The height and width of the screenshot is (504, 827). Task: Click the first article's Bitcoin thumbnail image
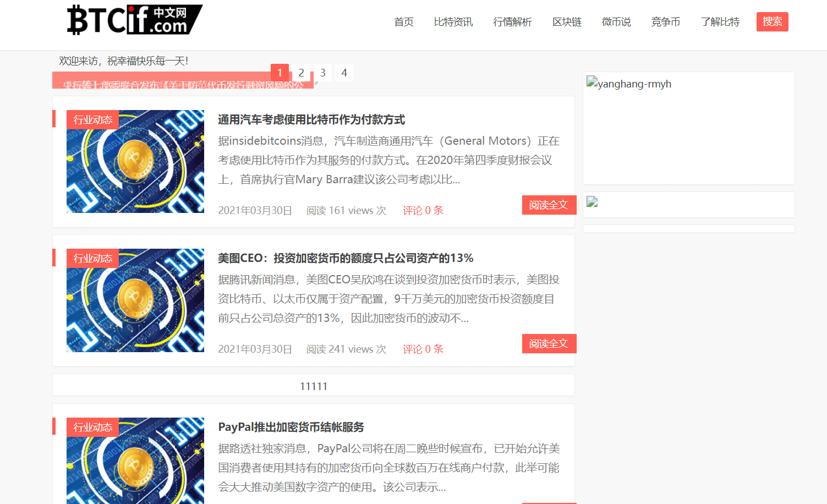[x=135, y=161]
